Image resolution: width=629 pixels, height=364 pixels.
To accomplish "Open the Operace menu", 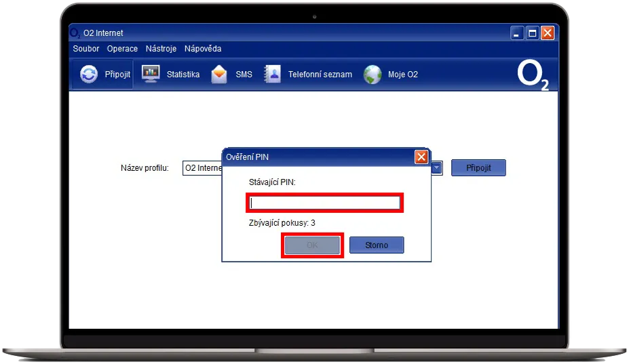I will pyautogui.click(x=122, y=49).
